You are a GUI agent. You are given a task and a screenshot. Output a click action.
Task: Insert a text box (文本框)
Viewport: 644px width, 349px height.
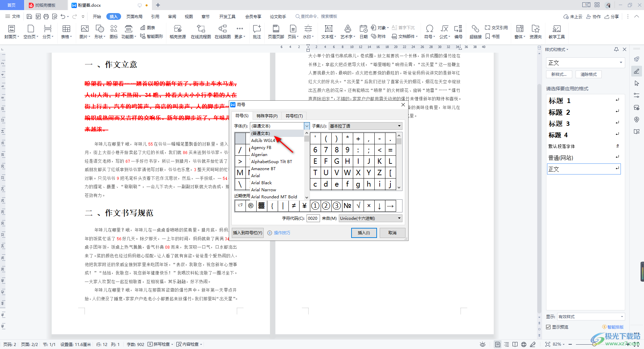click(x=328, y=32)
